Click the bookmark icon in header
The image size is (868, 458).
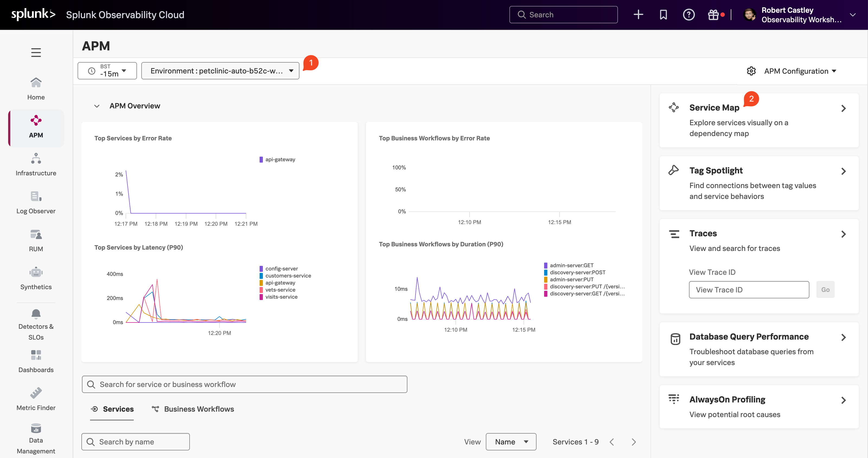[x=663, y=15]
